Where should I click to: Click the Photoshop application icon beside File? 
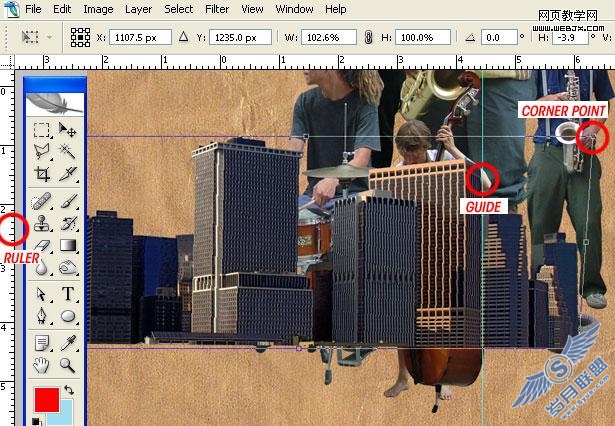pos(11,9)
